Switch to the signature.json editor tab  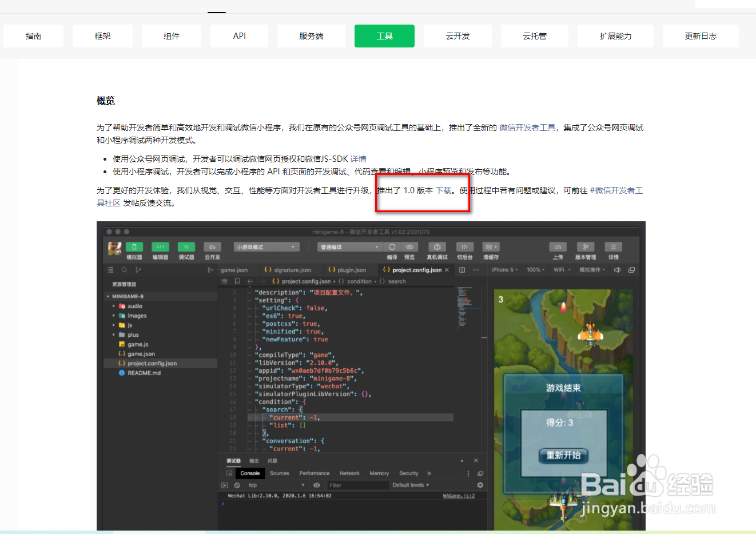[292, 269]
